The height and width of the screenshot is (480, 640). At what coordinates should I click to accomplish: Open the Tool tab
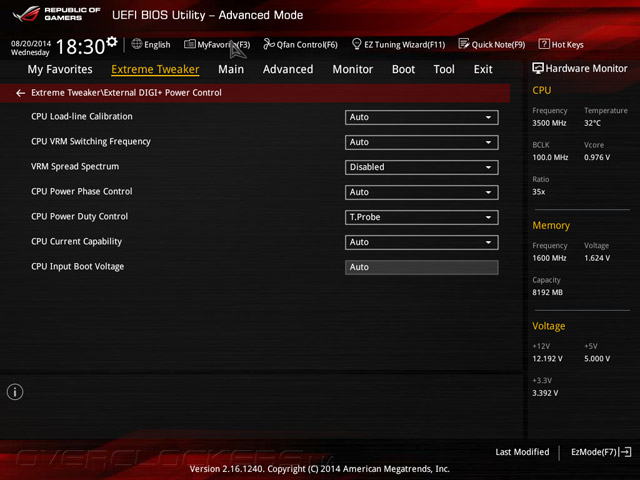click(x=444, y=69)
